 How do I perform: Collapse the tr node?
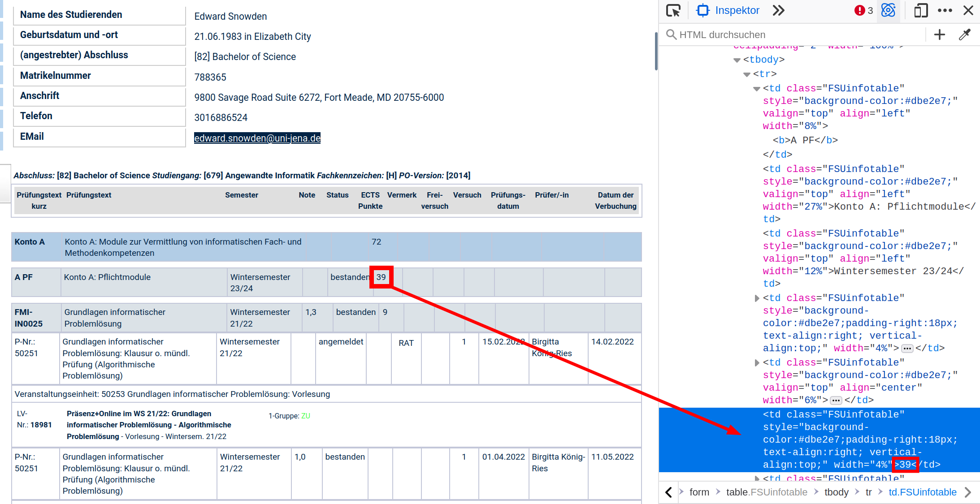tap(747, 74)
